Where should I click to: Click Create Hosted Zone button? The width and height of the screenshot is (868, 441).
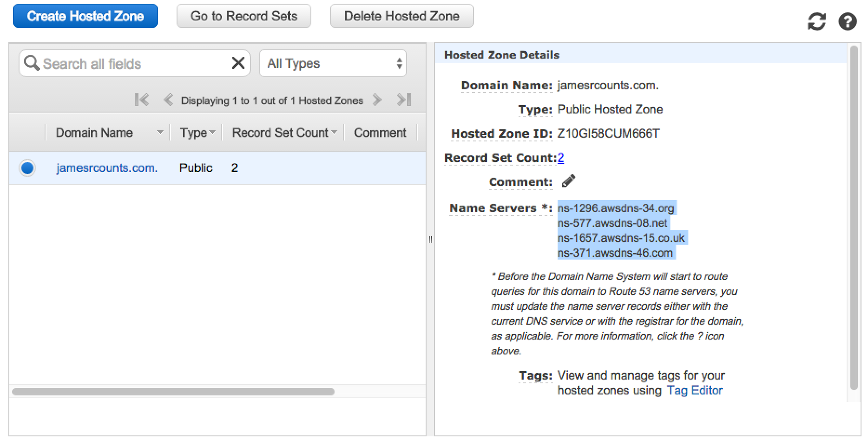coord(85,16)
